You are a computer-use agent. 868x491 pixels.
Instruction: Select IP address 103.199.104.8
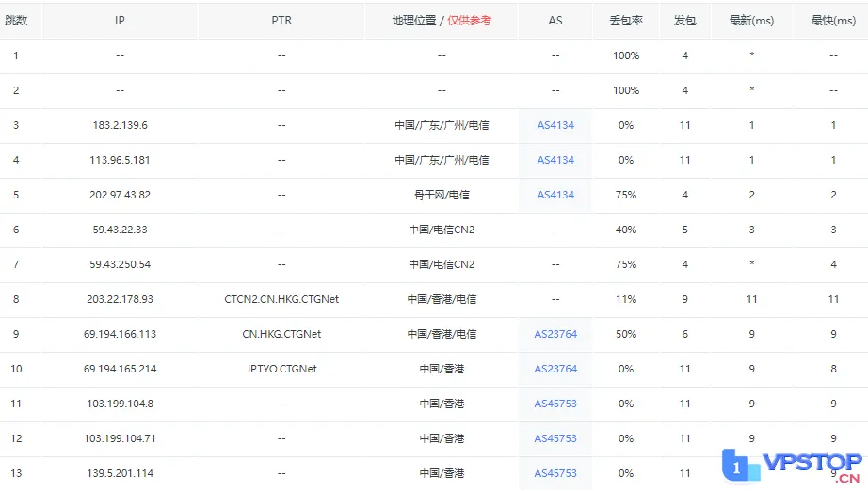[x=121, y=404]
